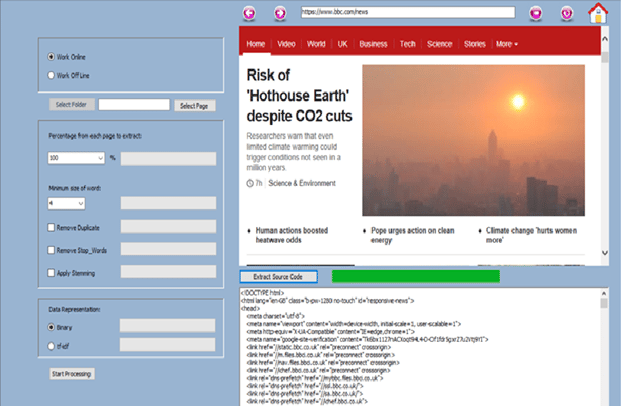
Task: Open the Video tab on BBC navigation
Action: coord(286,44)
